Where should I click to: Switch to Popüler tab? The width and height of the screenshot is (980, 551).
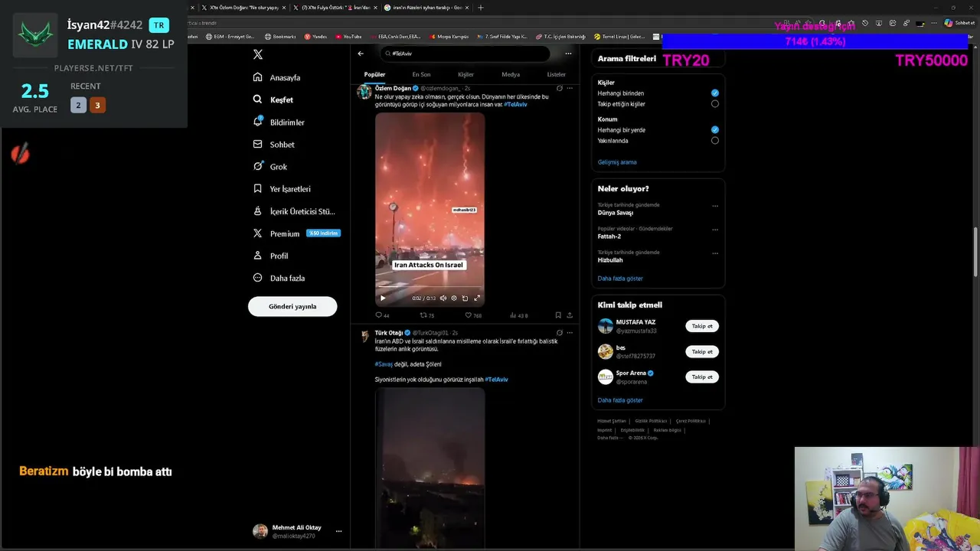click(x=374, y=74)
